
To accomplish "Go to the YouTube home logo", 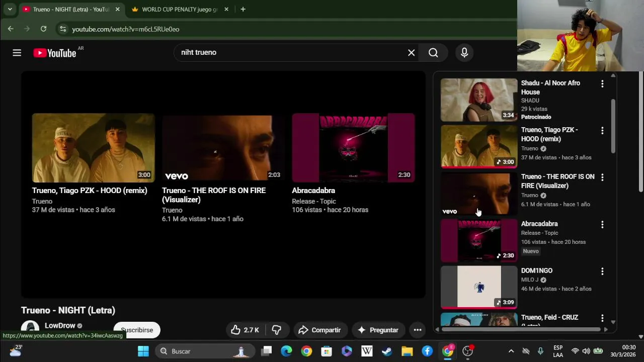I will tap(55, 53).
